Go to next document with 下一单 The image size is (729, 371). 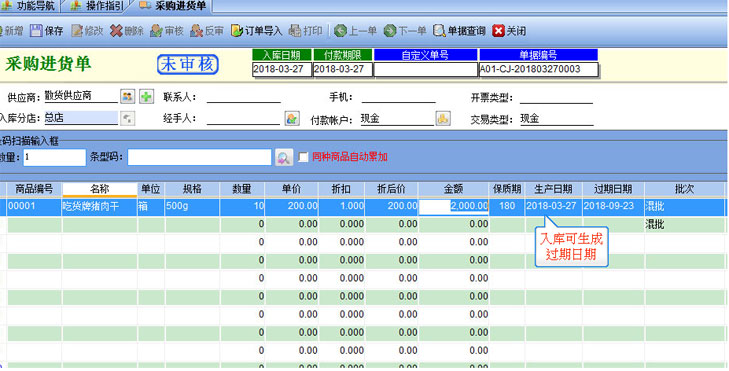[x=405, y=31]
